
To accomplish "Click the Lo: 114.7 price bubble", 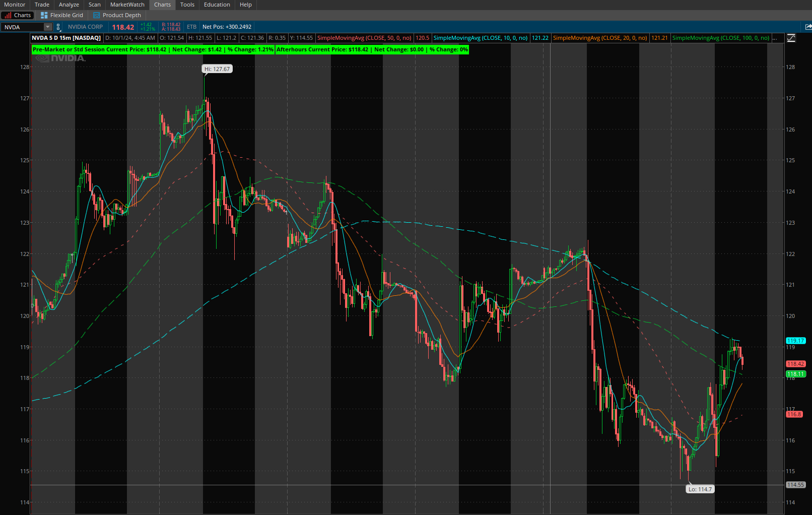I will 700,489.
